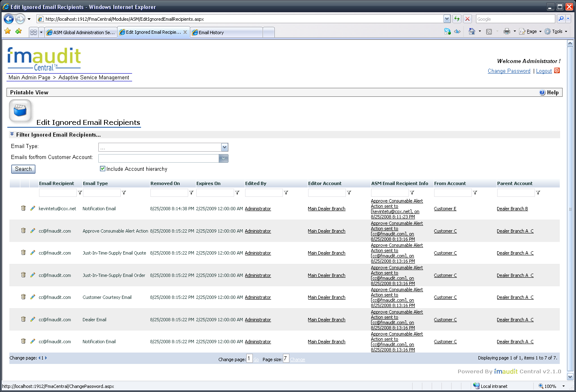Switch to ASM Global Administration tab
The image size is (576, 392).
81,33
